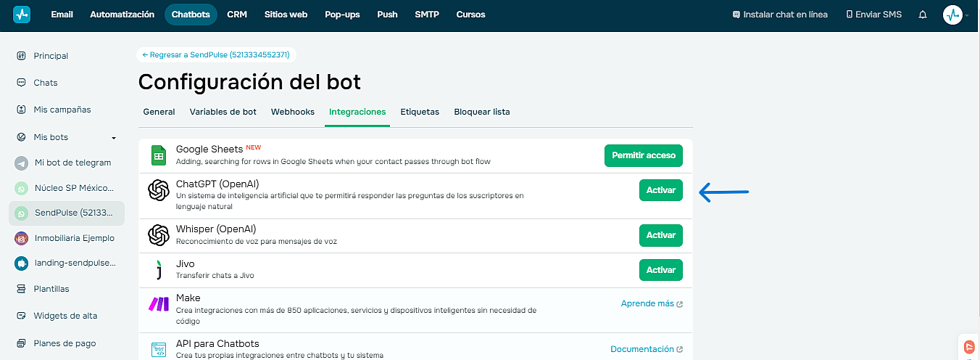Image resolution: width=980 pixels, height=360 pixels.
Task: Open the Cursos top menu
Action: click(471, 15)
